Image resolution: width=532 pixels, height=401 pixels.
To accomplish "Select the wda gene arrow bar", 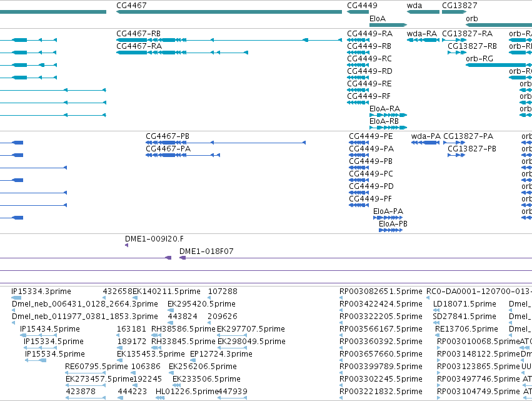I will (x=423, y=12).
